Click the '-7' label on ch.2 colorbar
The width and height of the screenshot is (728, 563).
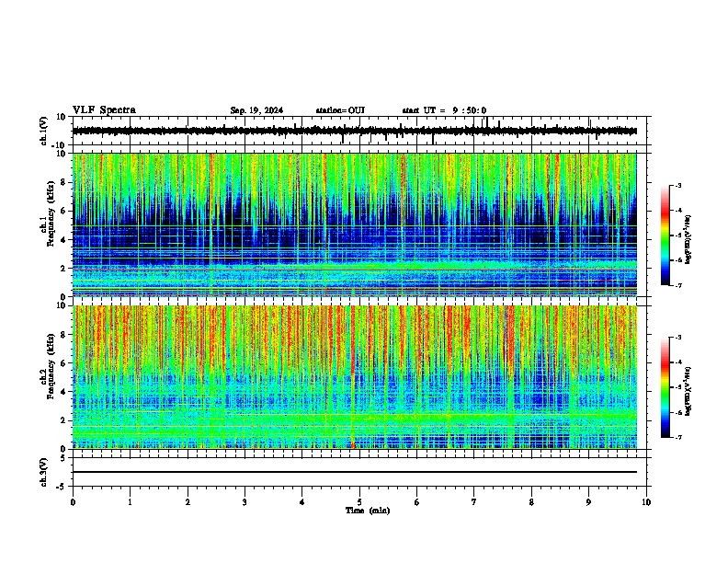click(678, 437)
